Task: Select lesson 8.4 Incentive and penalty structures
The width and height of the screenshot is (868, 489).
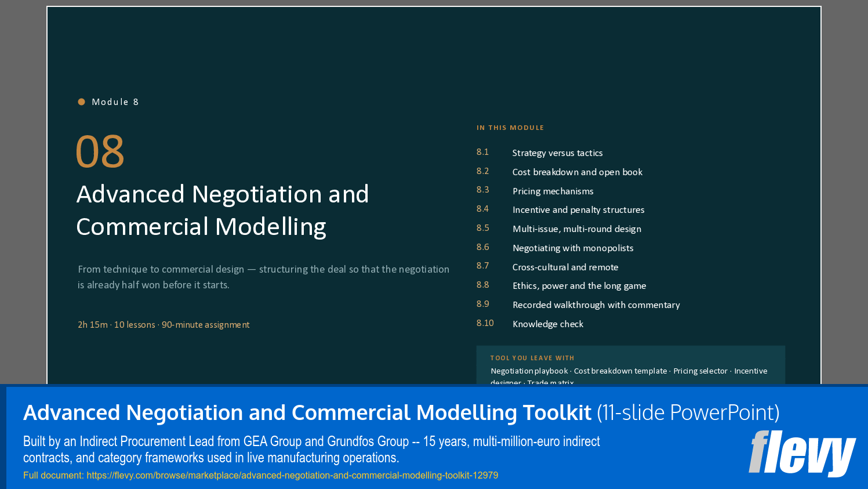Action: coord(561,210)
